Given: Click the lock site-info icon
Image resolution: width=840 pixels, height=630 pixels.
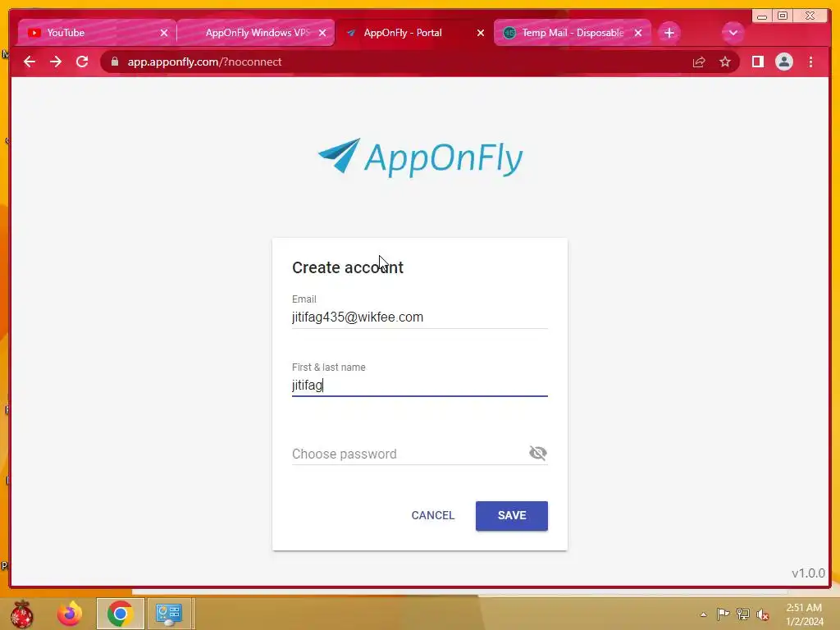Looking at the screenshot, I should [115, 62].
